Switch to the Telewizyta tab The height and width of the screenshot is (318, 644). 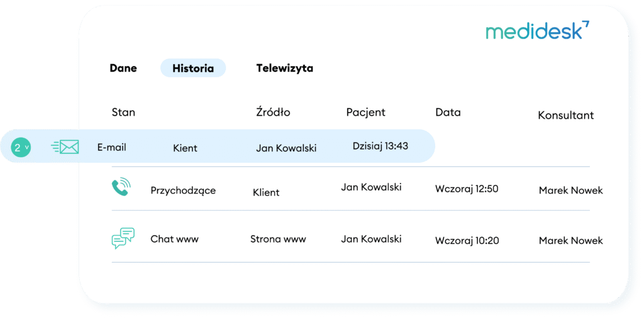coord(285,68)
